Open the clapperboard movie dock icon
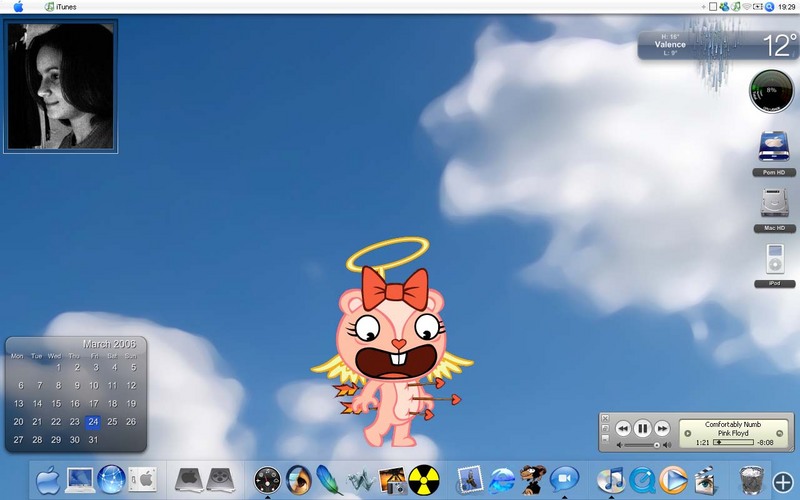Image resolution: width=800 pixels, height=500 pixels. 705,481
